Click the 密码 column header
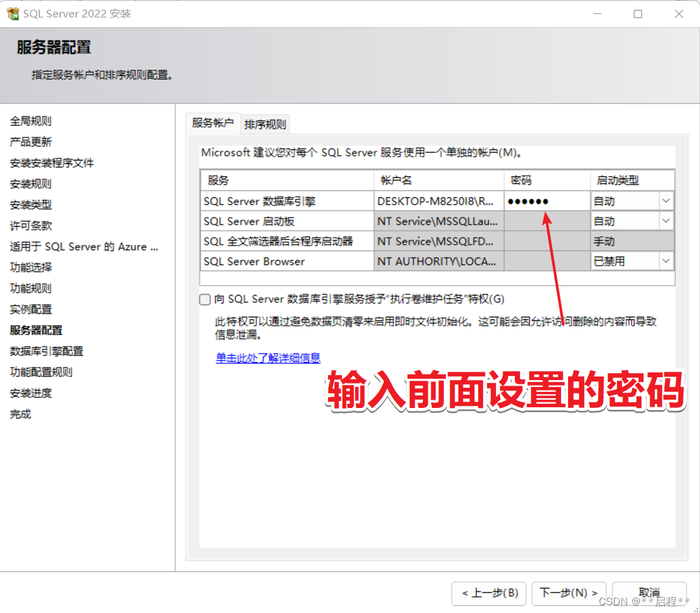700x613 pixels. point(547,180)
